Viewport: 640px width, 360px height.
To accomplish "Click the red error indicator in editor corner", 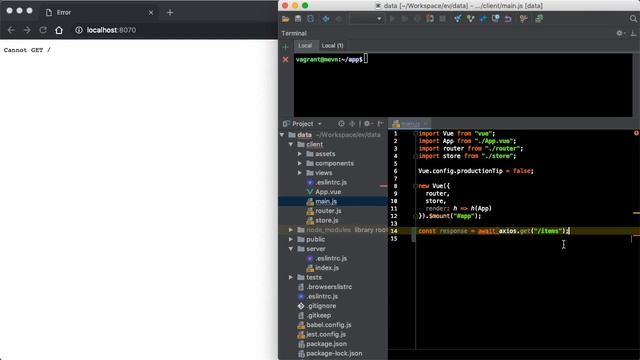I will pos(636,133).
